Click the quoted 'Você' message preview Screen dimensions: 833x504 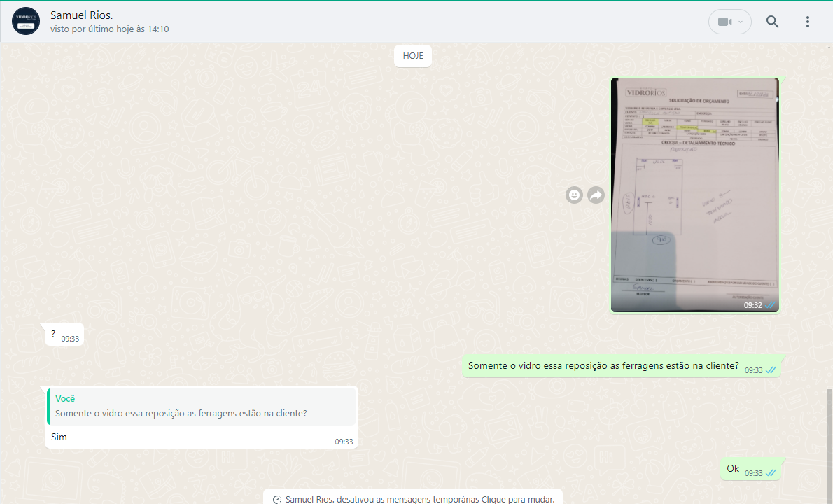202,406
